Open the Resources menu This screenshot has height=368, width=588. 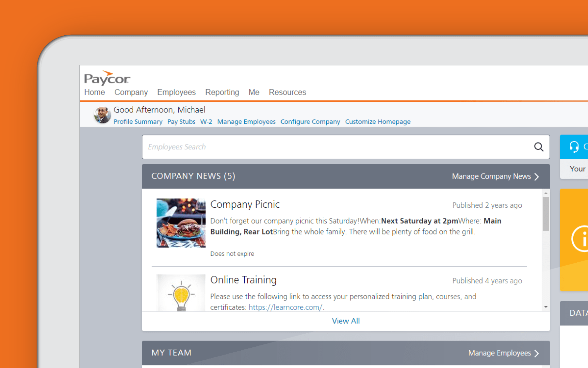[287, 92]
